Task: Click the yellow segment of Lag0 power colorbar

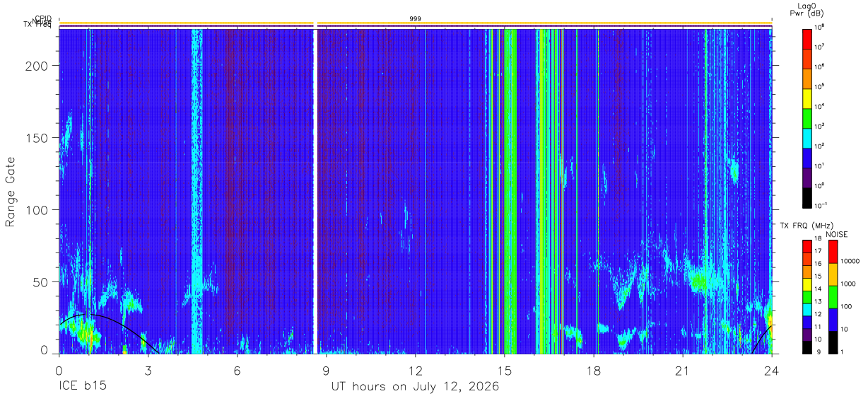Action: (x=807, y=98)
